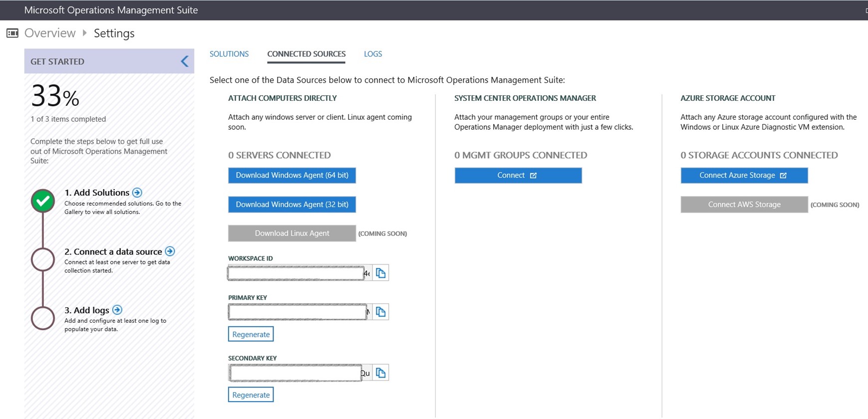Click the '0 MGMT GROUPS CONNECTED' text
The image size is (868, 419).
tap(521, 155)
